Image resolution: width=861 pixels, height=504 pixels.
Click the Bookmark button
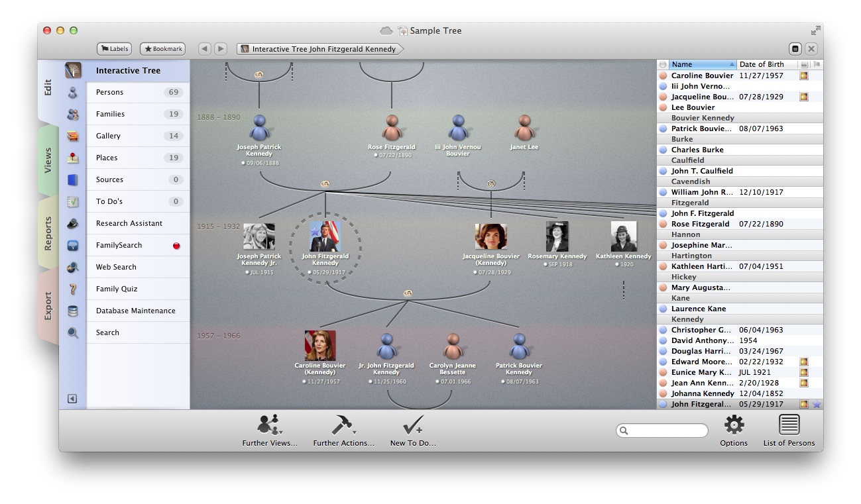point(162,49)
